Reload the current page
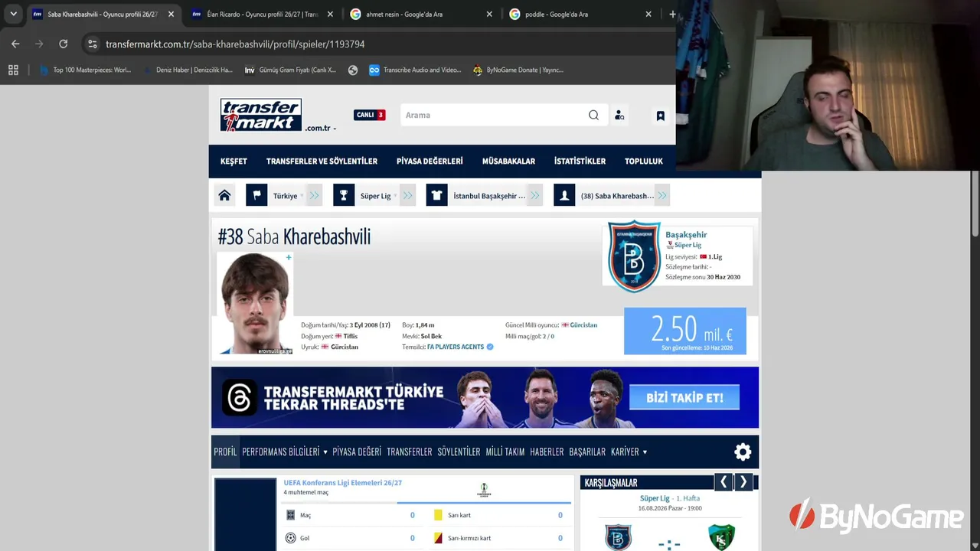Viewport: 980px width, 551px height. (x=64, y=44)
